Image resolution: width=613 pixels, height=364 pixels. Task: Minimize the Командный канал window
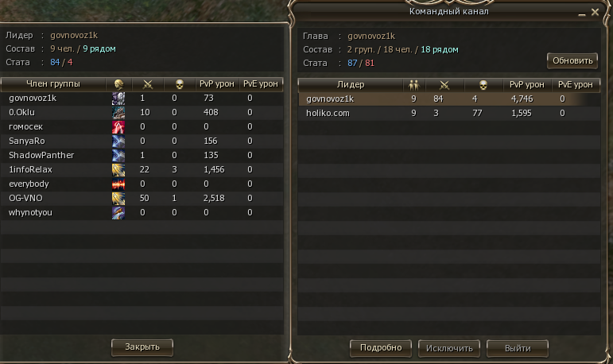click(x=582, y=14)
